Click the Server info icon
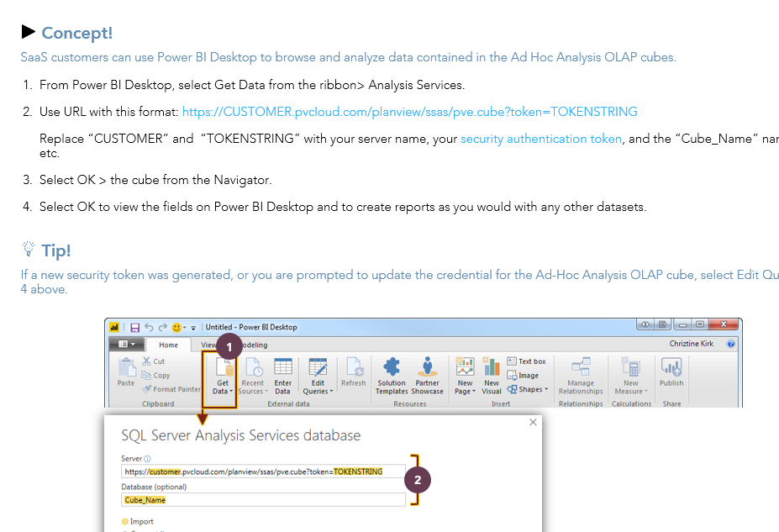This screenshot has width=779, height=532. click(x=148, y=459)
